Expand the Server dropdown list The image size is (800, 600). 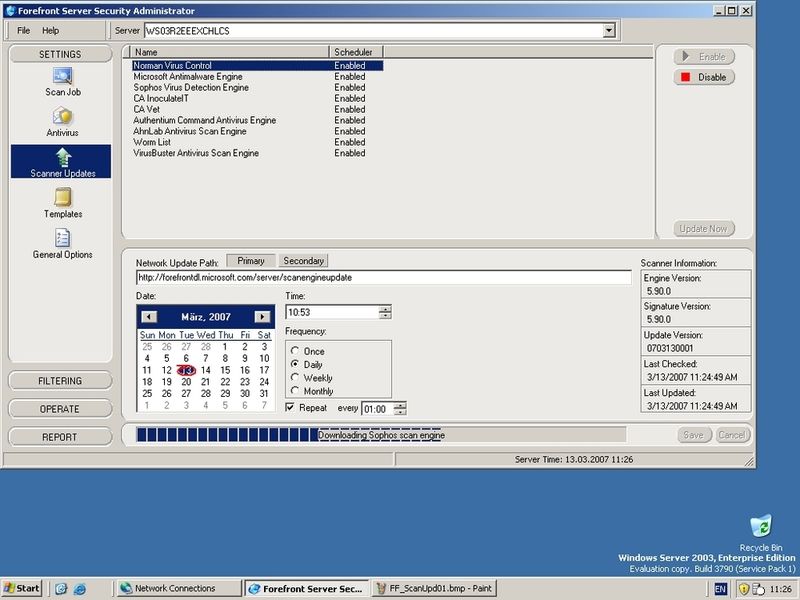[609, 31]
